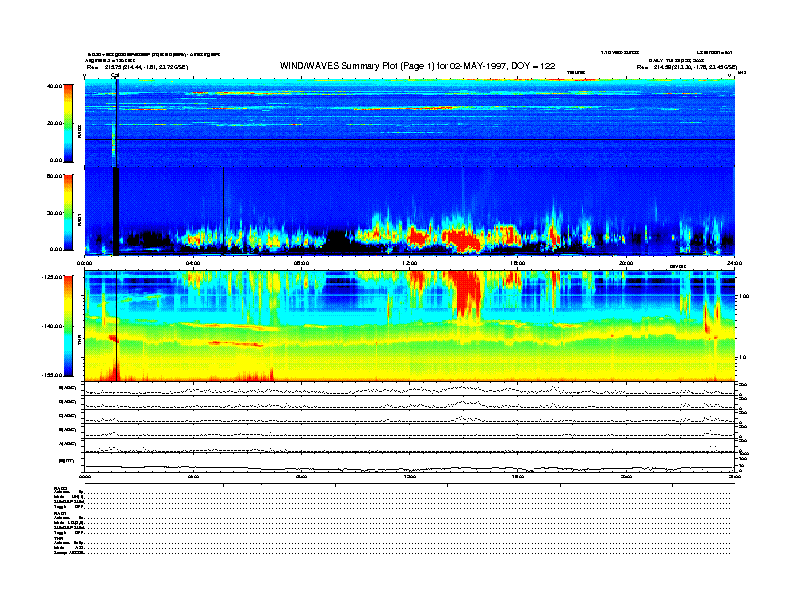This screenshot has height=612, width=792.
Task: Click the -125.00 label on the TNR scale
Action: click(x=52, y=277)
